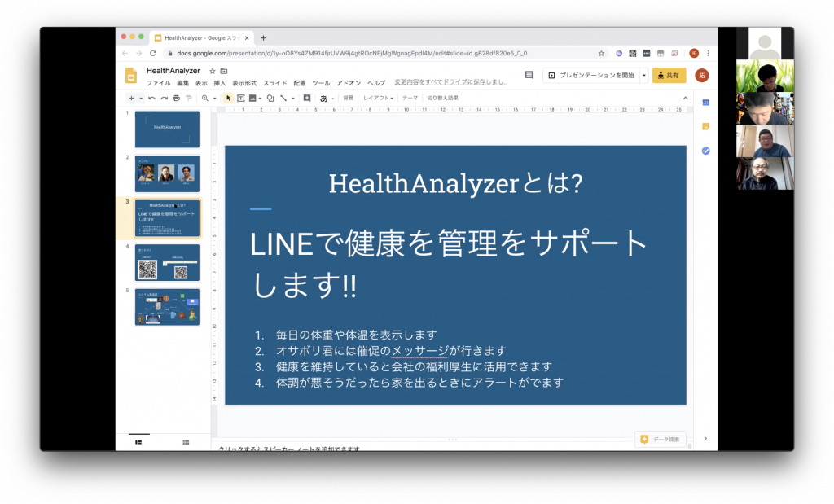The height and width of the screenshot is (504, 834).
Task: Open the Google account avatar in Slides
Action: click(701, 76)
